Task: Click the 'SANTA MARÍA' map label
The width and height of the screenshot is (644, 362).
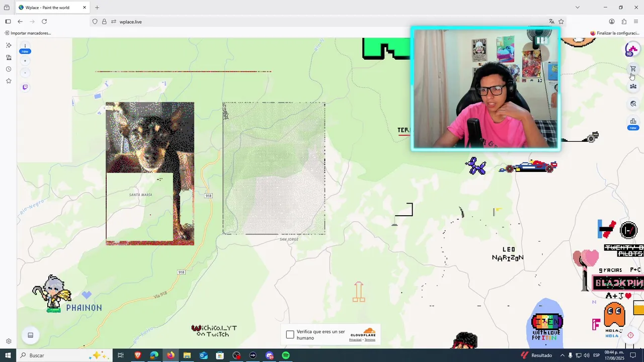Action: click(140, 195)
